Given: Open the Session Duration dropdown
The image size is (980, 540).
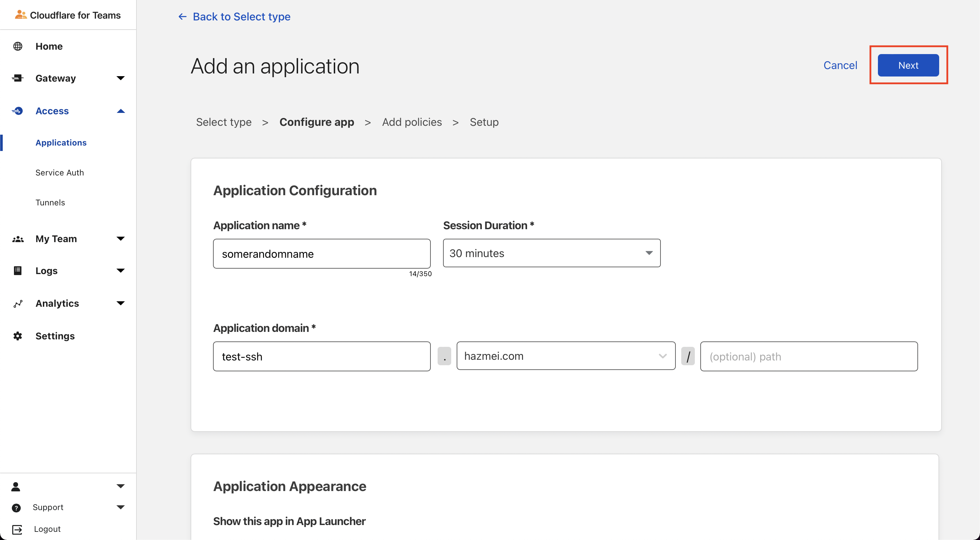Looking at the screenshot, I should click(551, 253).
